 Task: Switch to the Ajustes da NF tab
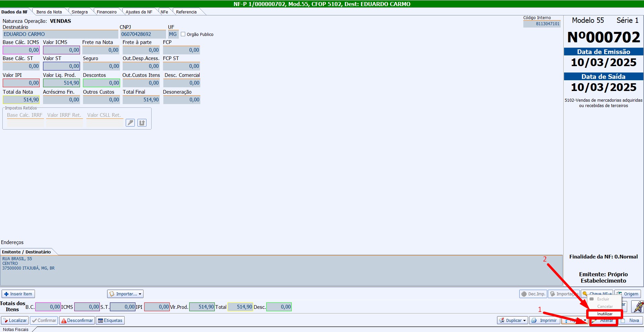pyautogui.click(x=139, y=12)
